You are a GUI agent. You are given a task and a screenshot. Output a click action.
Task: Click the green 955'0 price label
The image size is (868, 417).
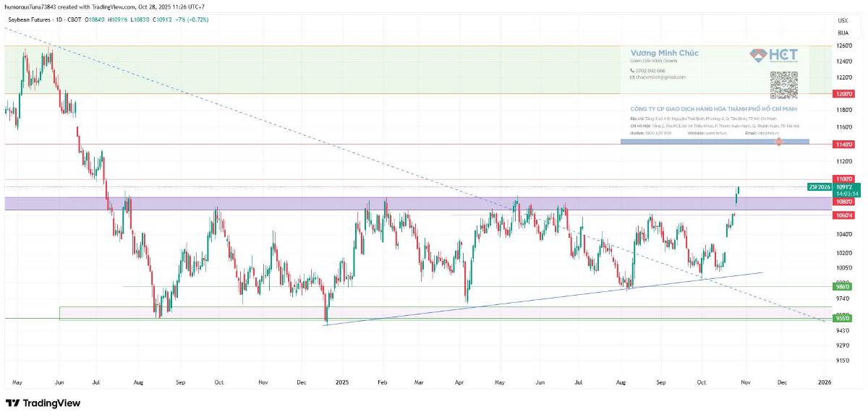click(843, 318)
